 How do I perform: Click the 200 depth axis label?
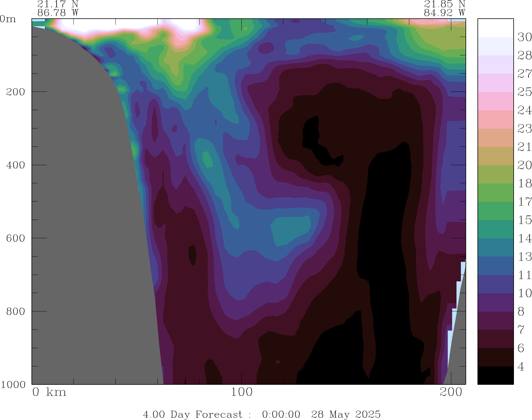pyautogui.click(x=15, y=92)
